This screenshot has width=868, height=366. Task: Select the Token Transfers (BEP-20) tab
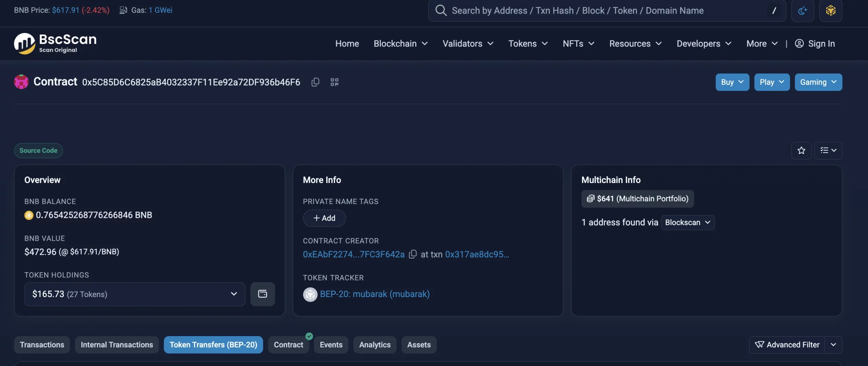point(213,345)
